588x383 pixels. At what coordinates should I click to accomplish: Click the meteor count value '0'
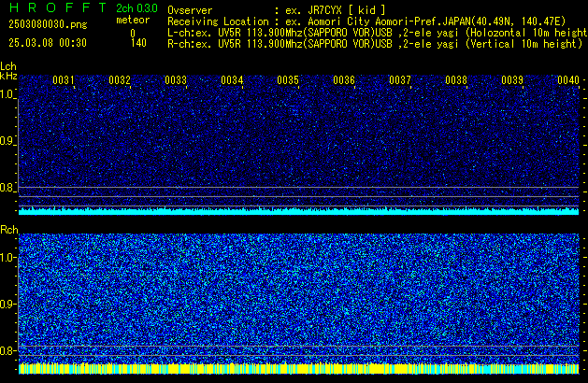click(x=133, y=34)
